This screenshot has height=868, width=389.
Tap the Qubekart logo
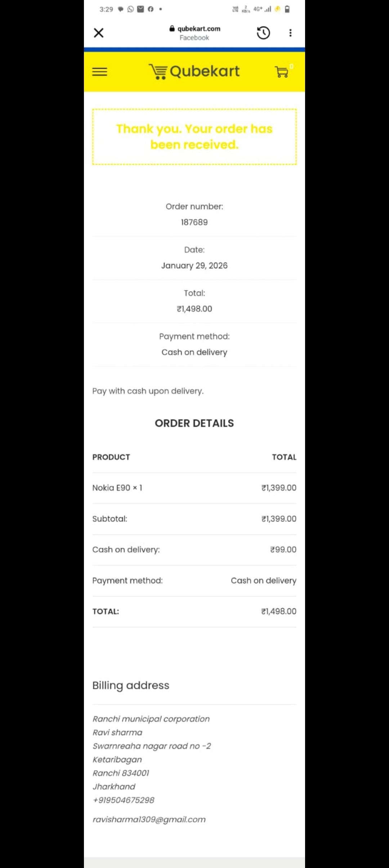(194, 71)
